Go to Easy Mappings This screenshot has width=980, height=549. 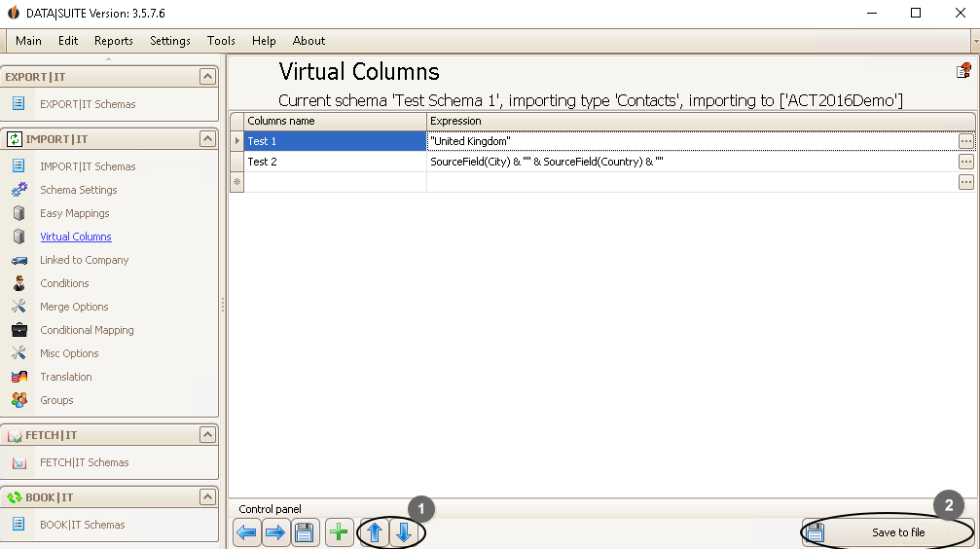[x=74, y=213]
